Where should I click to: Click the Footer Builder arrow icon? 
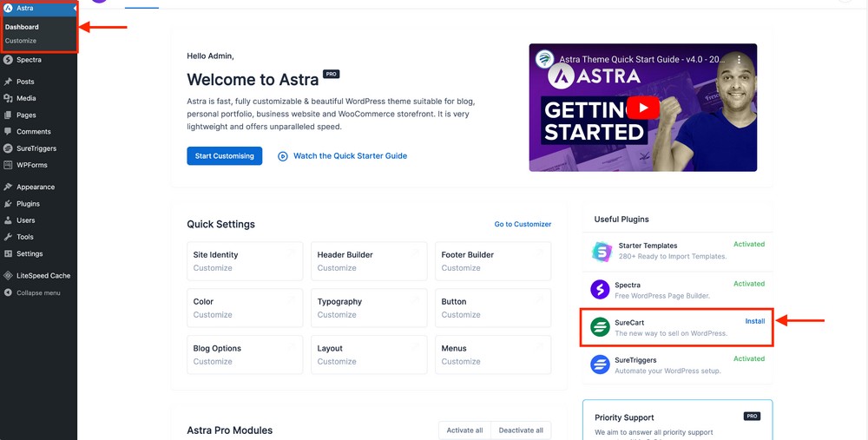pos(539,253)
